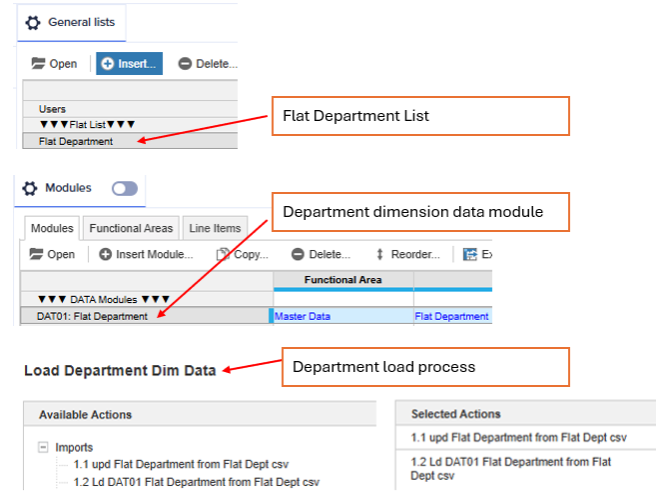Click Open in the General lists toolbar
Image resolution: width=656 pixels, height=504 pixels.
(54, 64)
